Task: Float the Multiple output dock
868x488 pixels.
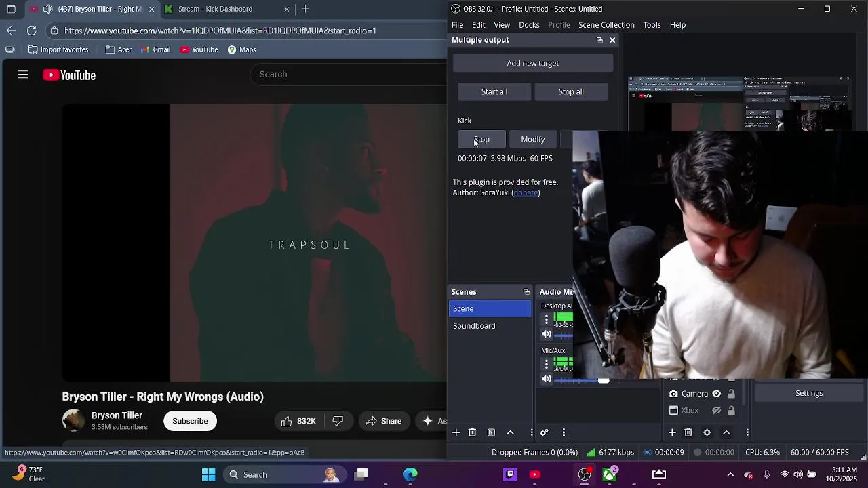Action: pyautogui.click(x=599, y=40)
